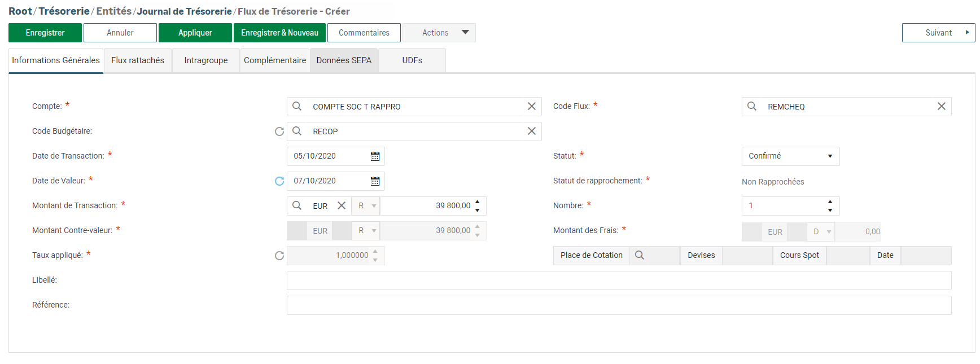Click into the Libellé text field
980x364 pixels.
(x=619, y=280)
